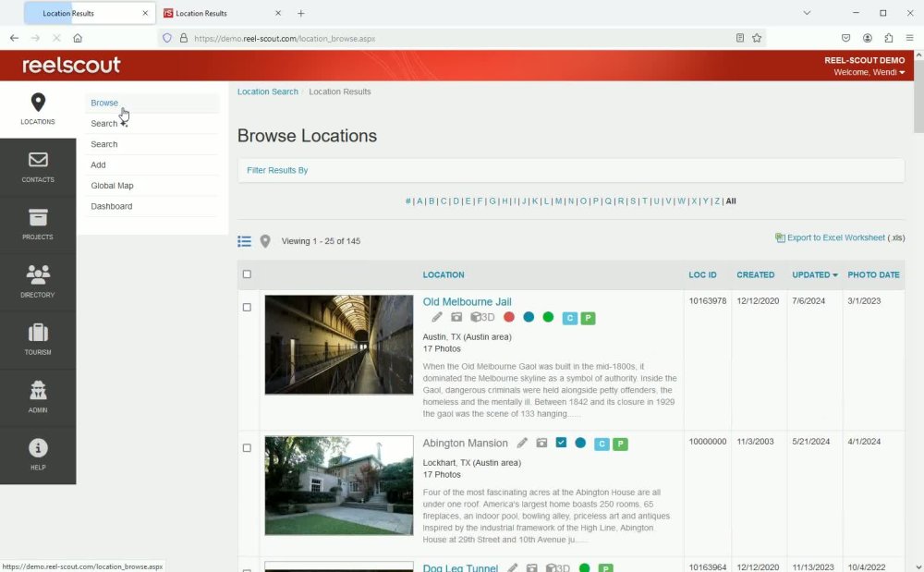Open Old Melbourne Jail thumbnail photo
924x572 pixels.
(x=339, y=345)
